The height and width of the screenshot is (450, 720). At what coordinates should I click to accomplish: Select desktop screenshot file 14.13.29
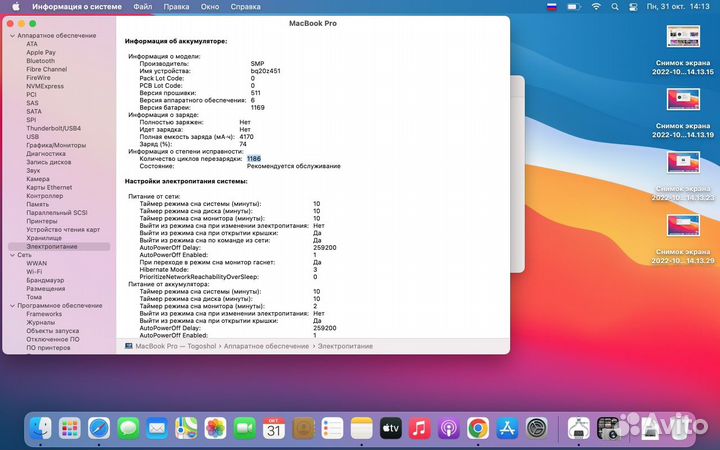pyautogui.click(x=683, y=239)
